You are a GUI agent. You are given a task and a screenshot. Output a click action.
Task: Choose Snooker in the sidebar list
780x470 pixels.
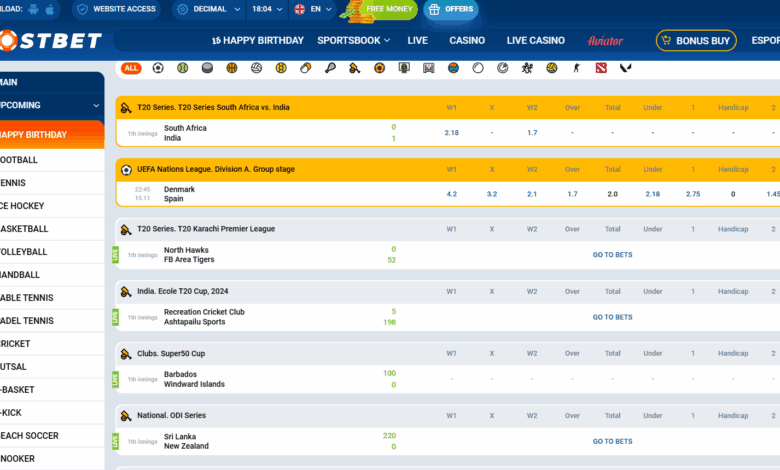pyautogui.click(x=52, y=459)
